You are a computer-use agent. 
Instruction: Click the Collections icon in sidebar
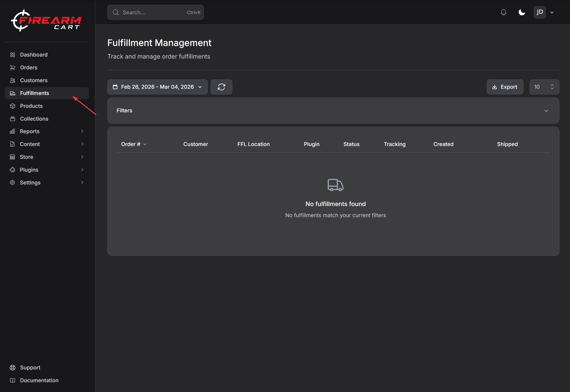pos(13,119)
